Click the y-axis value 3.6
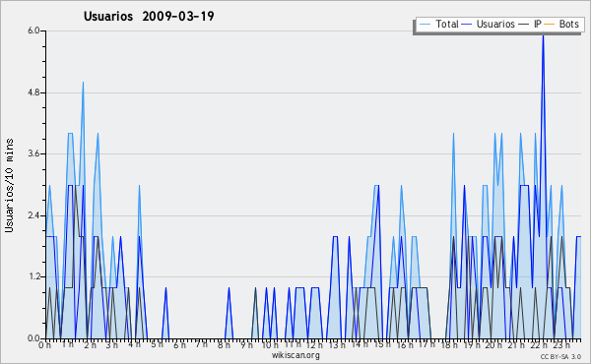This screenshot has width=591, height=364. pyautogui.click(x=33, y=153)
